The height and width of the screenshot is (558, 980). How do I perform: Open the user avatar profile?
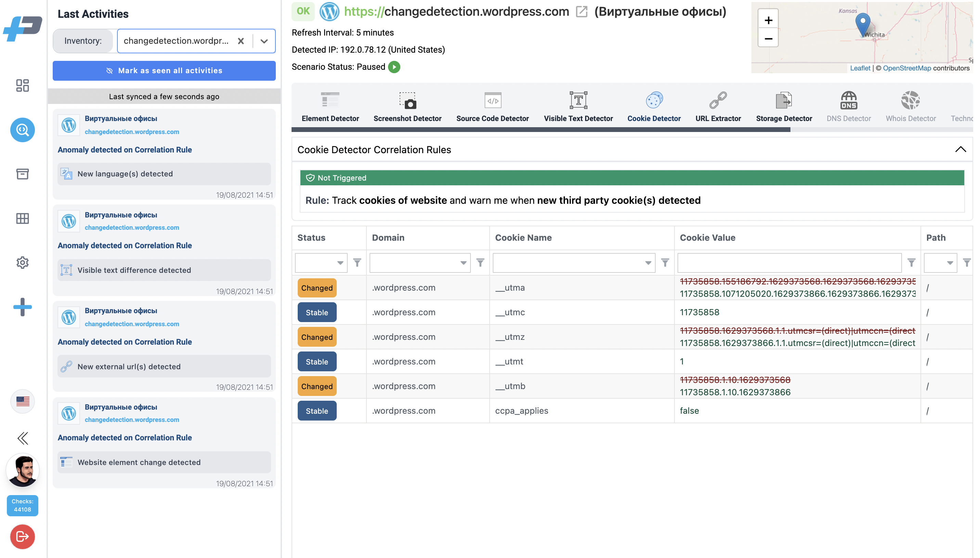coord(22,470)
